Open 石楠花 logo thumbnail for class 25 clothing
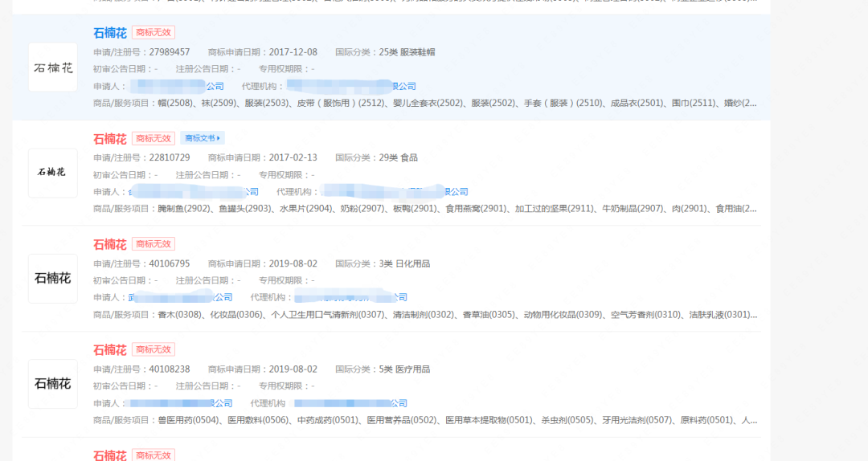This screenshot has height=461, width=868. point(53,67)
